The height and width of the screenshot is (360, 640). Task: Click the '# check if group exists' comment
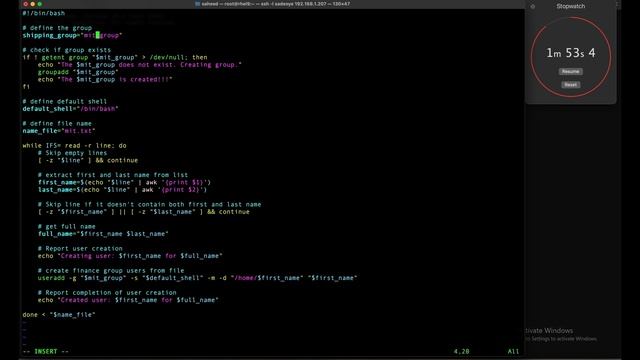67,50
